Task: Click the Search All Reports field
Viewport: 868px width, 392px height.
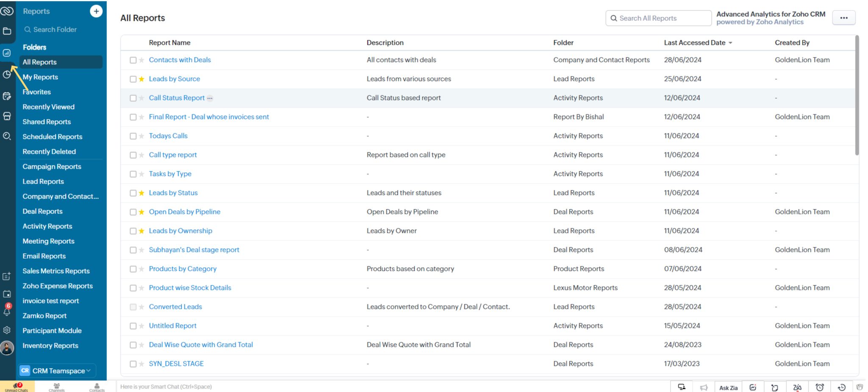Action: pyautogui.click(x=658, y=18)
